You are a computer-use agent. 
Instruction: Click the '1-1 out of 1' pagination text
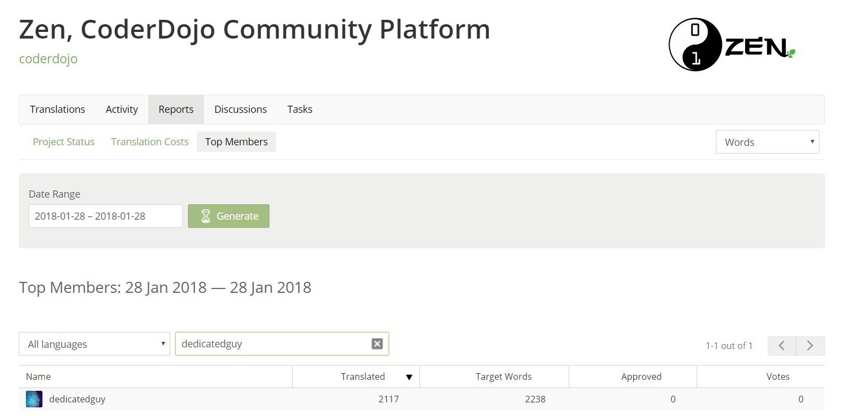tap(729, 346)
